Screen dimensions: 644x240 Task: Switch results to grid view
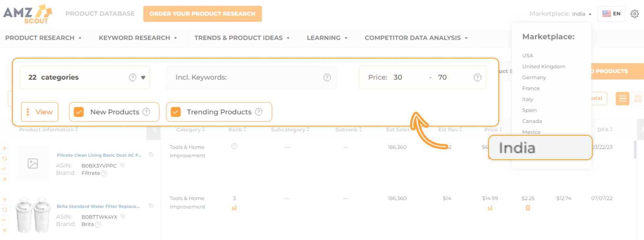point(639,99)
